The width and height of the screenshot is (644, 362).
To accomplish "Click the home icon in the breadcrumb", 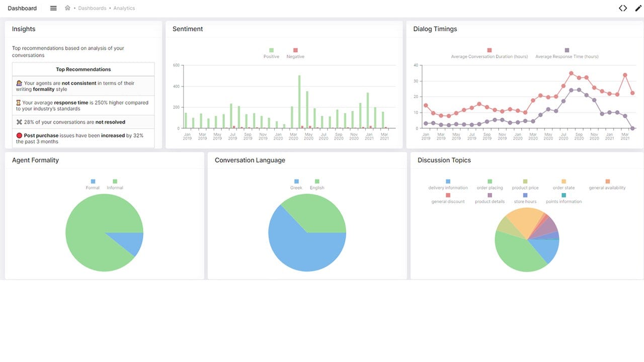I will pos(67,8).
